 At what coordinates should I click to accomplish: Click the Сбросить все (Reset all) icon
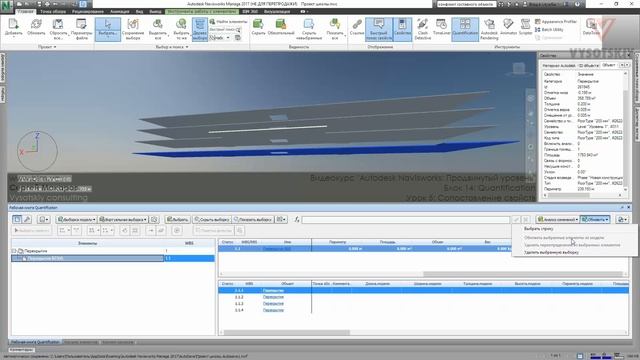[x=58, y=29]
